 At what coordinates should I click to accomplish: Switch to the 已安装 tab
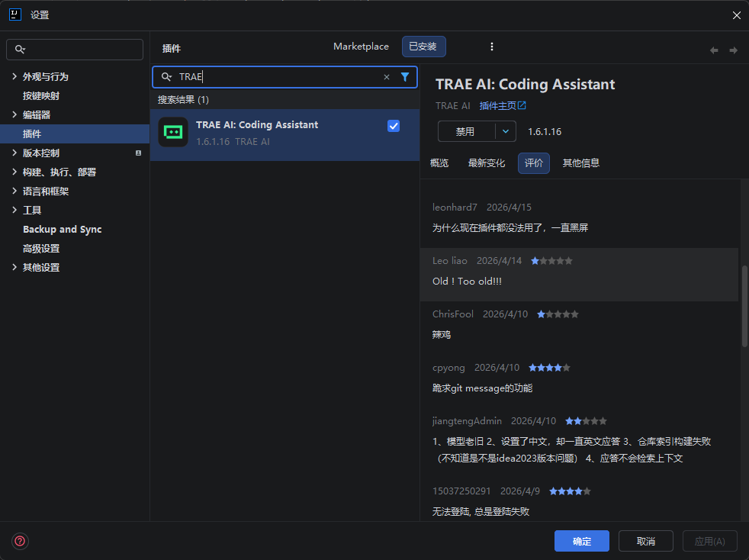tap(424, 47)
